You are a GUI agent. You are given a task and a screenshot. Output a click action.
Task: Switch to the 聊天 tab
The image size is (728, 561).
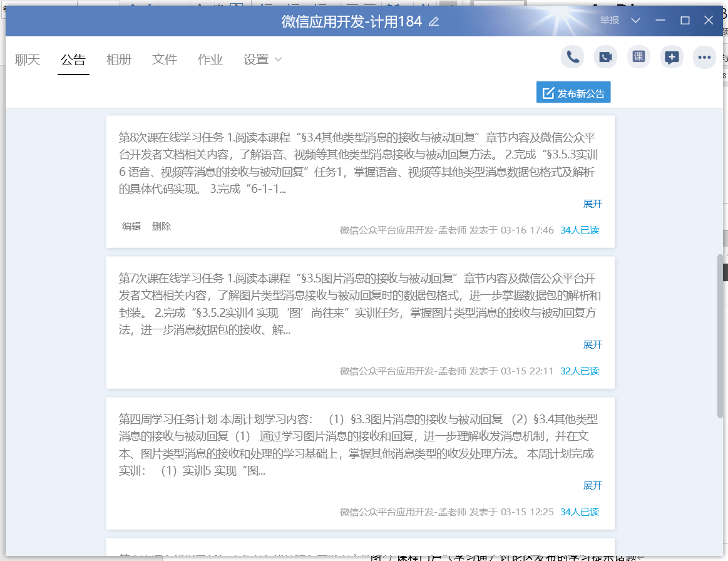tap(28, 59)
